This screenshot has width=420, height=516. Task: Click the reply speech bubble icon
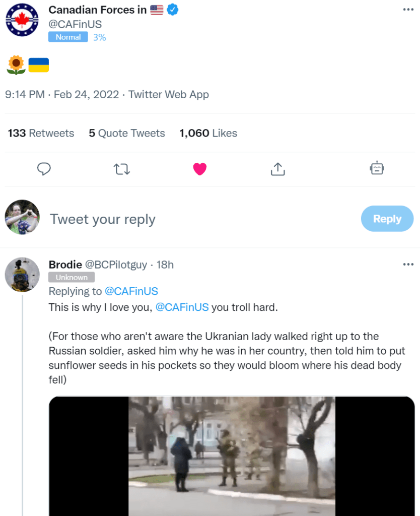[44, 169]
